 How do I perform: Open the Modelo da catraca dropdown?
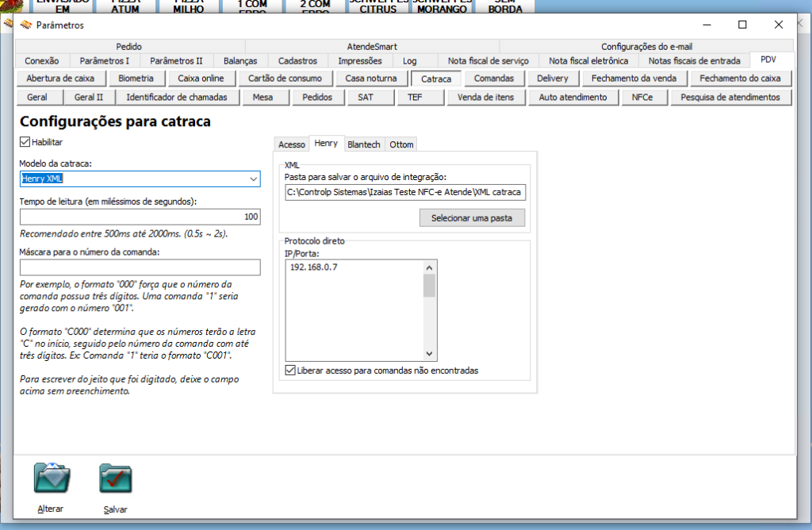[x=255, y=179]
